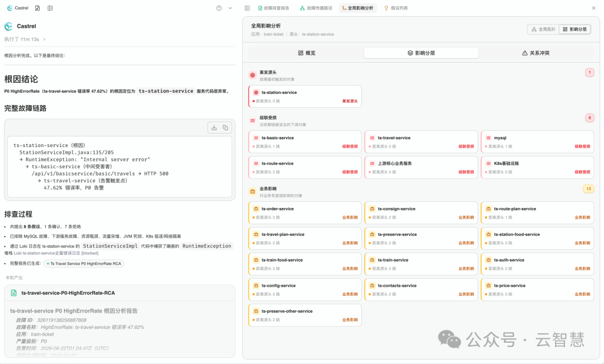Screen dimensions: 604x364
Task: Open the help question mark icon
Action: pos(219,8)
